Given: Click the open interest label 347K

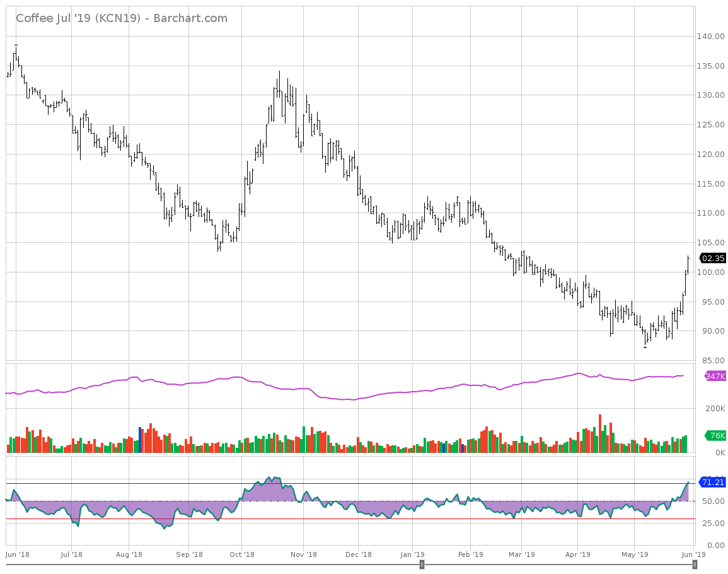Looking at the screenshot, I should 715,376.
